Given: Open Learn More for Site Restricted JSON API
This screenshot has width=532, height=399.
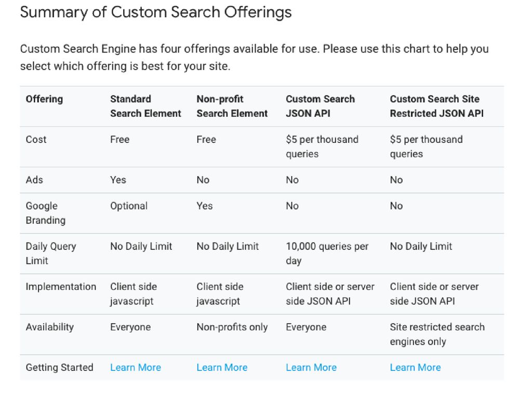Looking at the screenshot, I should click(x=415, y=367).
